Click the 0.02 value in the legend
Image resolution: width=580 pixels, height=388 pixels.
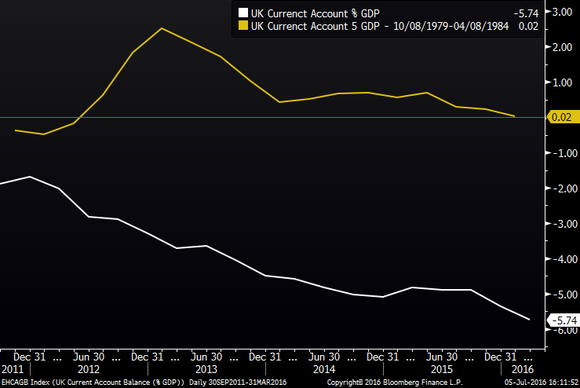[x=528, y=26]
